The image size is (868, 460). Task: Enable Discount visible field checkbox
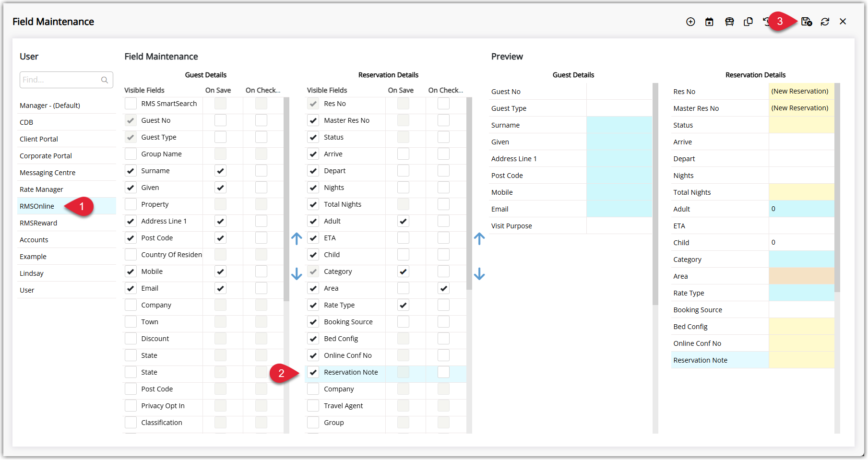(131, 339)
